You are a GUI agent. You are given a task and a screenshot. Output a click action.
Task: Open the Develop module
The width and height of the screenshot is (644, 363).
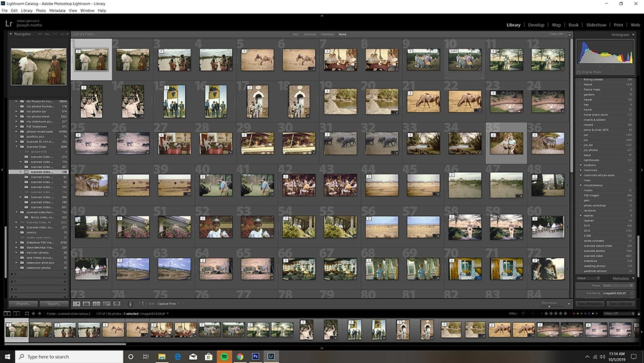tap(536, 25)
